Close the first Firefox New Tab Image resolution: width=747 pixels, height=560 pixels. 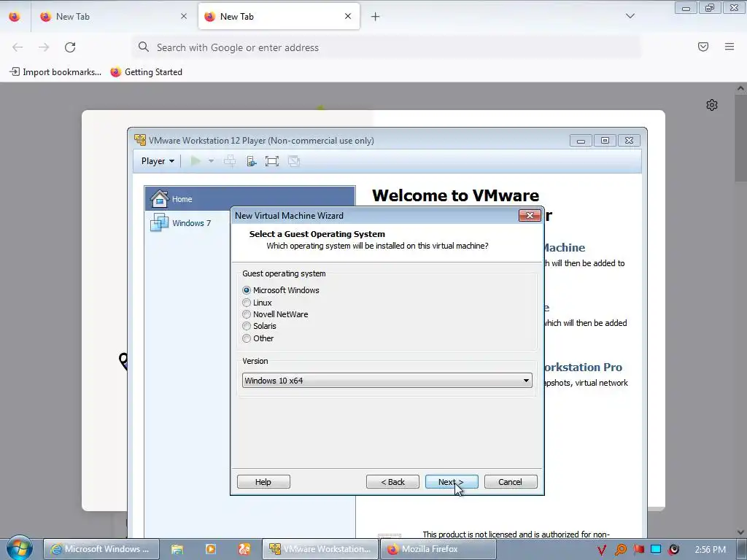[x=184, y=16]
